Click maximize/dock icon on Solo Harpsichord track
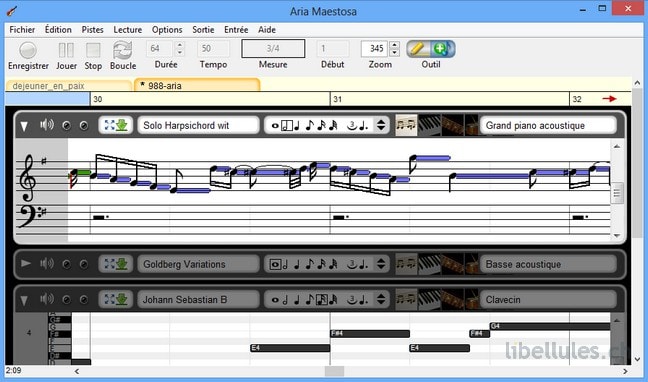This screenshot has width=648, height=382. [x=116, y=125]
